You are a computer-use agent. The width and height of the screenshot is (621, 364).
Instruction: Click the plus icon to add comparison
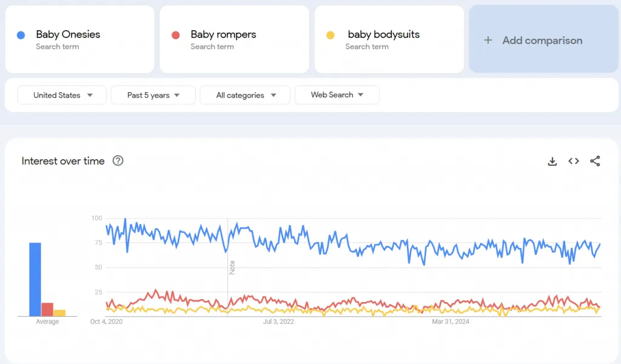click(488, 41)
